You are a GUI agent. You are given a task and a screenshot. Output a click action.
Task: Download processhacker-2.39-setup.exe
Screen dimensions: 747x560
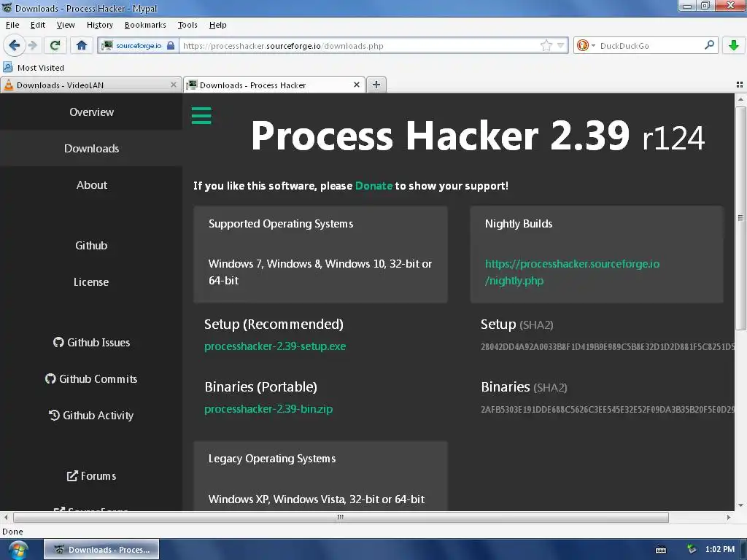[275, 346]
